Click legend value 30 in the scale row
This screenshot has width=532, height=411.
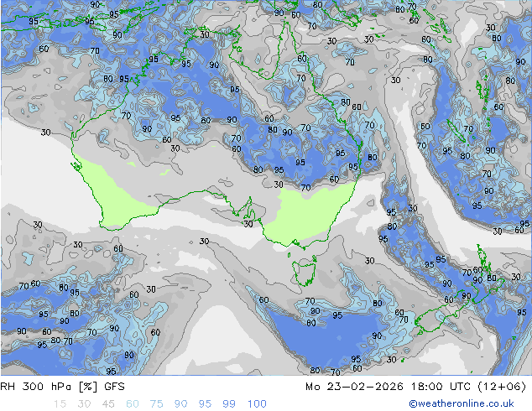(x=84, y=404)
